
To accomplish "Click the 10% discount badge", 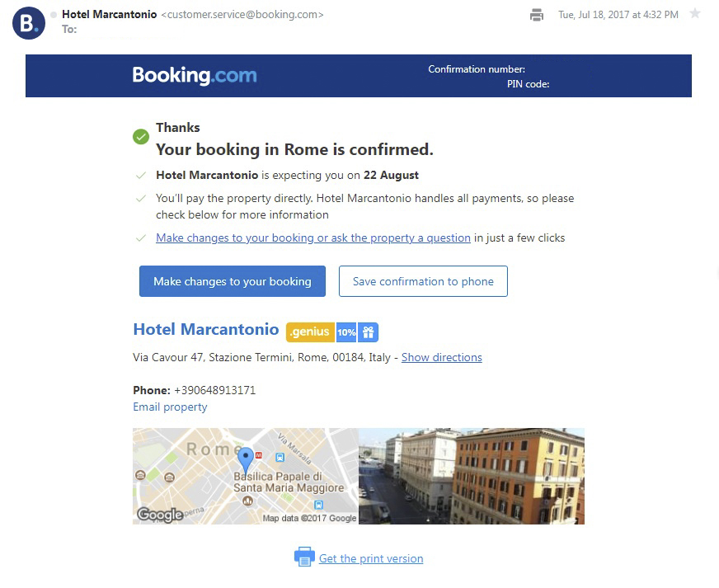I will click(x=346, y=332).
